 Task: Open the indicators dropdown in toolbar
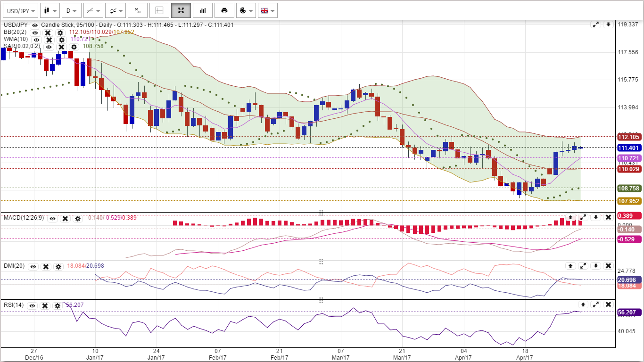click(x=115, y=10)
